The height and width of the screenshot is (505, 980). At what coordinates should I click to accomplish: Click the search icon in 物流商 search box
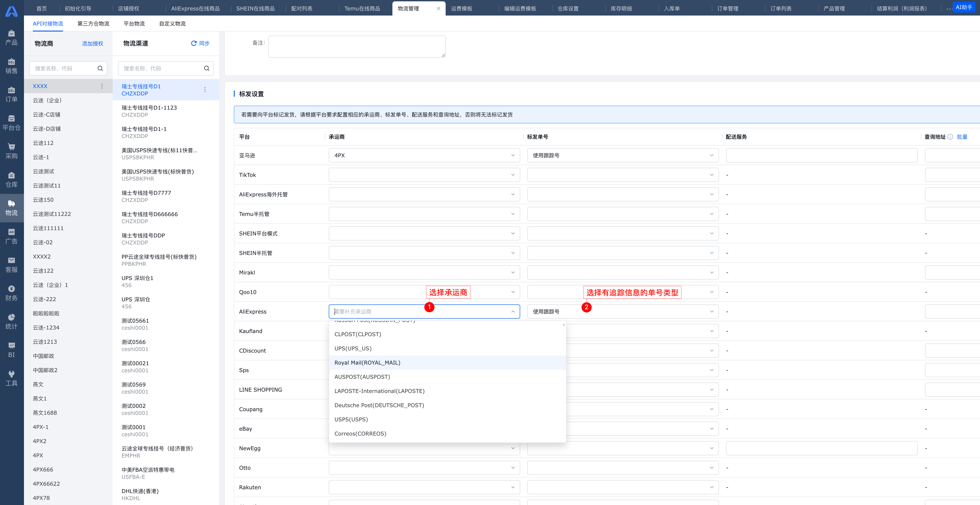(x=100, y=69)
